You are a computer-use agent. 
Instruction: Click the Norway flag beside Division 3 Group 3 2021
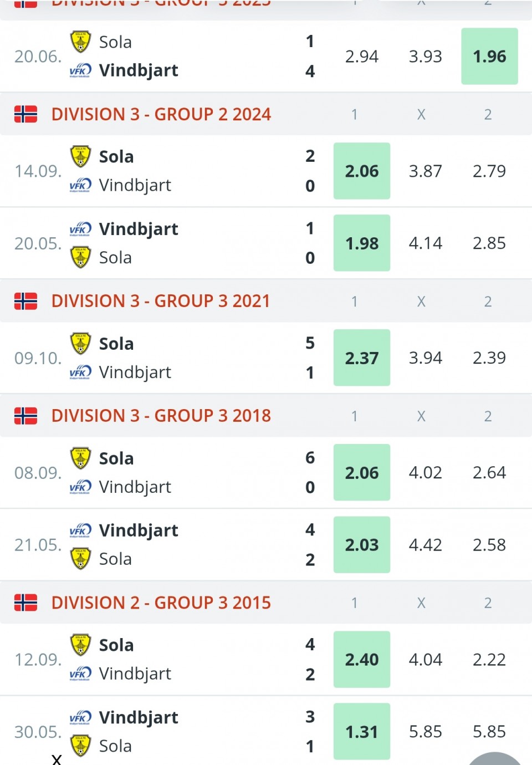pos(25,301)
